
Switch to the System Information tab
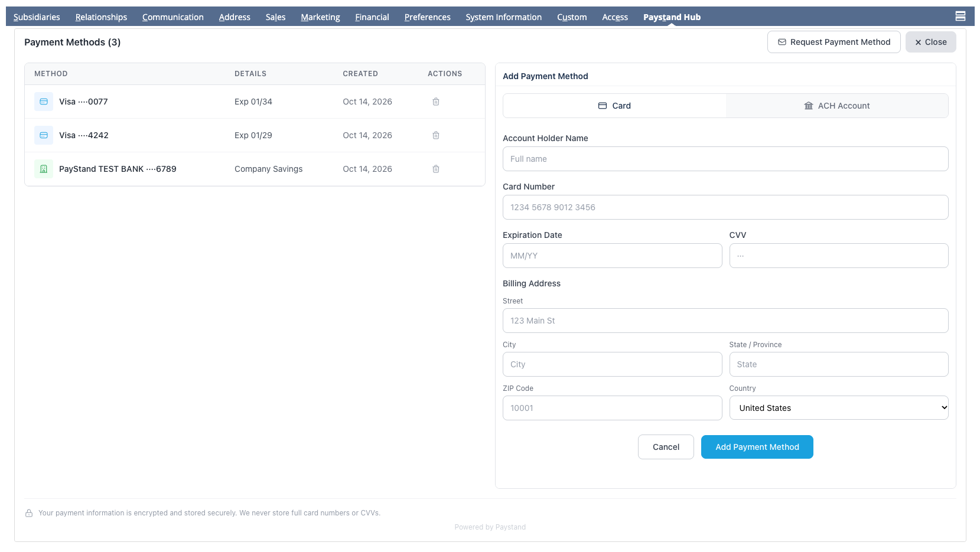coord(504,17)
